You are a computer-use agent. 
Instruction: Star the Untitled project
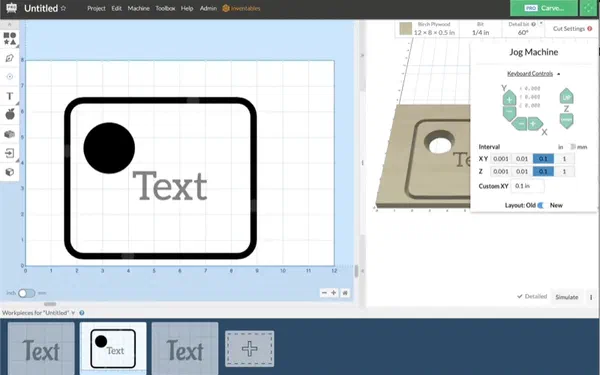(64, 8)
